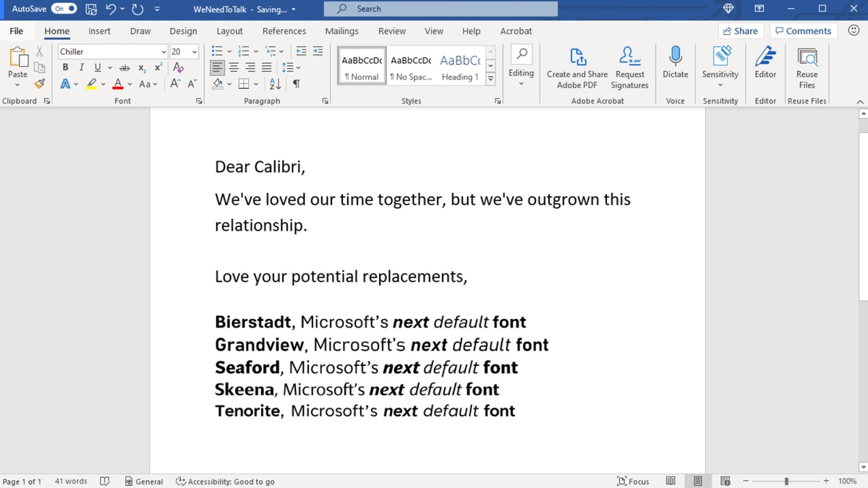Open the Mailings tab
This screenshot has height=488, width=868.
tap(341, 31)
